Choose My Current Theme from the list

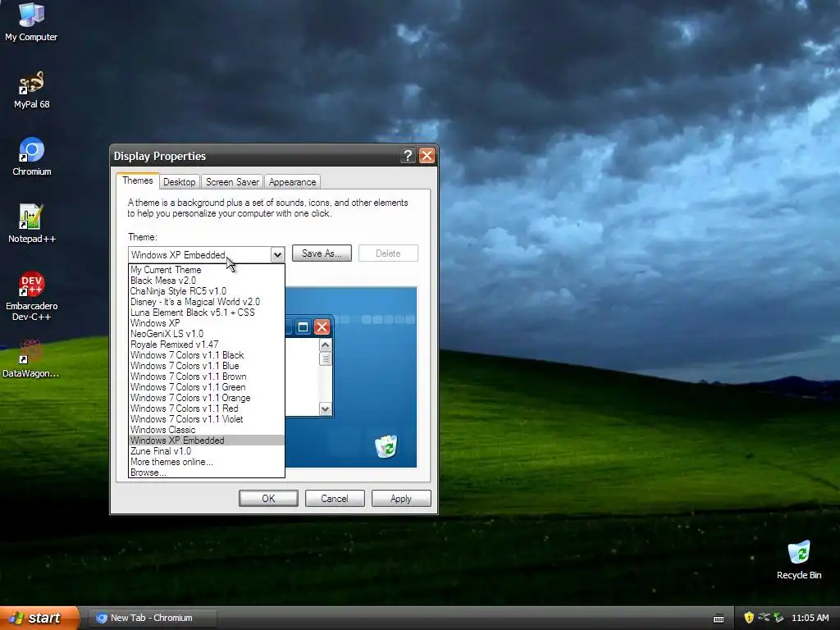click(206, 269)
